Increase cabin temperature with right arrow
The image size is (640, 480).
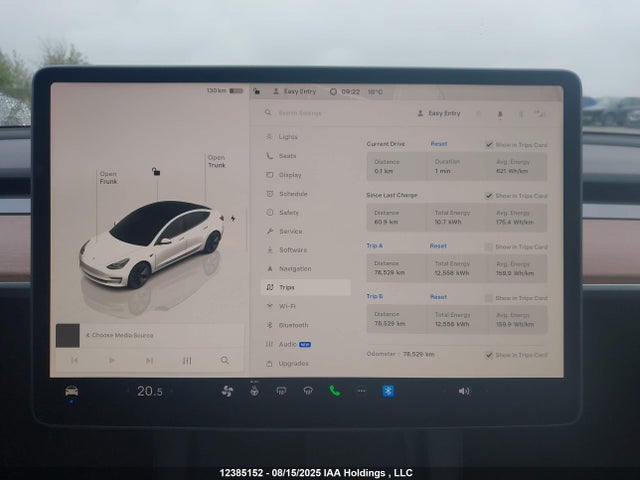click(x=172, y=391)
